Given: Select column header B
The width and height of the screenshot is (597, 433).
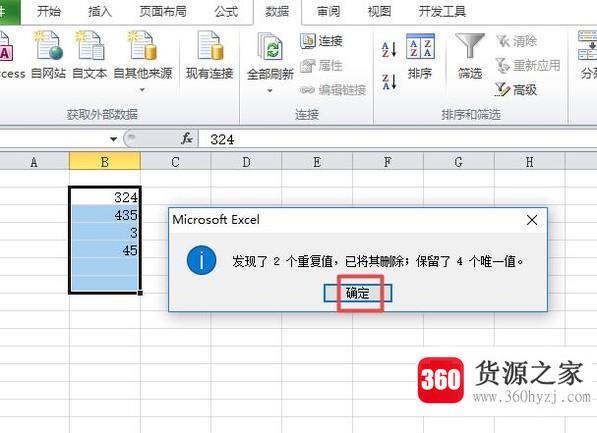Looking at the screenshot, I should click(105, 162).
